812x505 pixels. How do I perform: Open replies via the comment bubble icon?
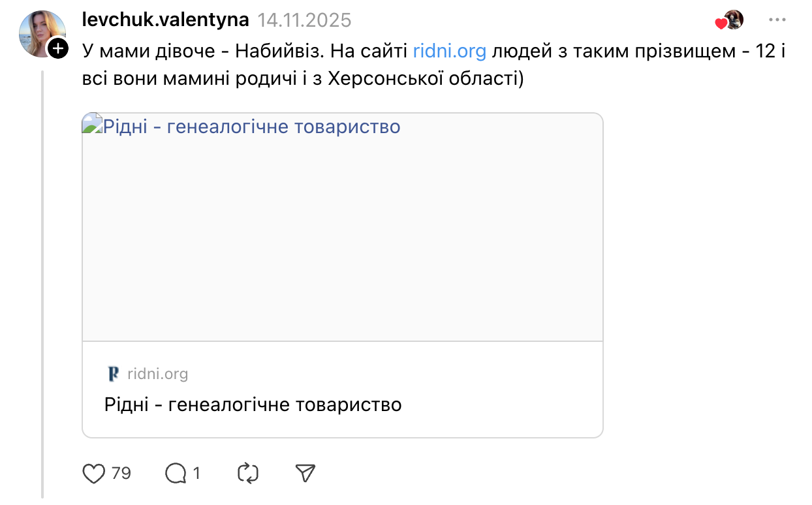point(176,473)
